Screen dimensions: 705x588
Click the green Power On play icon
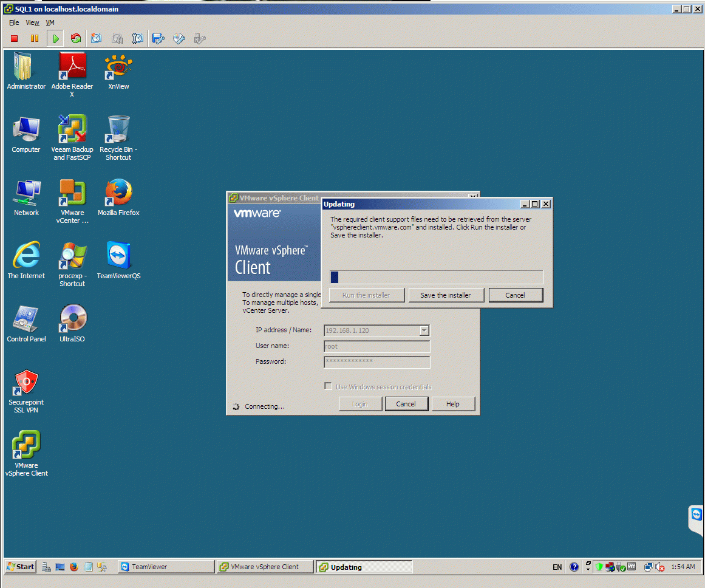tap(55, 39)
